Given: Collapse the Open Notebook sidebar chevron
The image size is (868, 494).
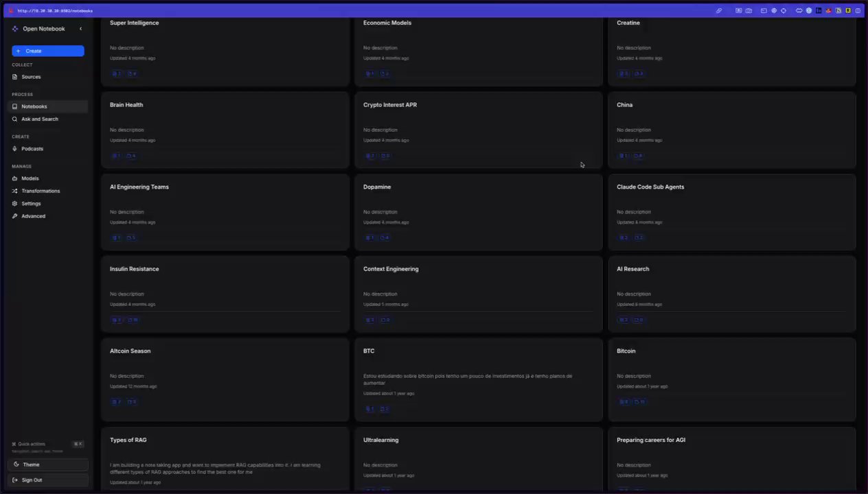Looking at the screenshot, I should 80,29.
